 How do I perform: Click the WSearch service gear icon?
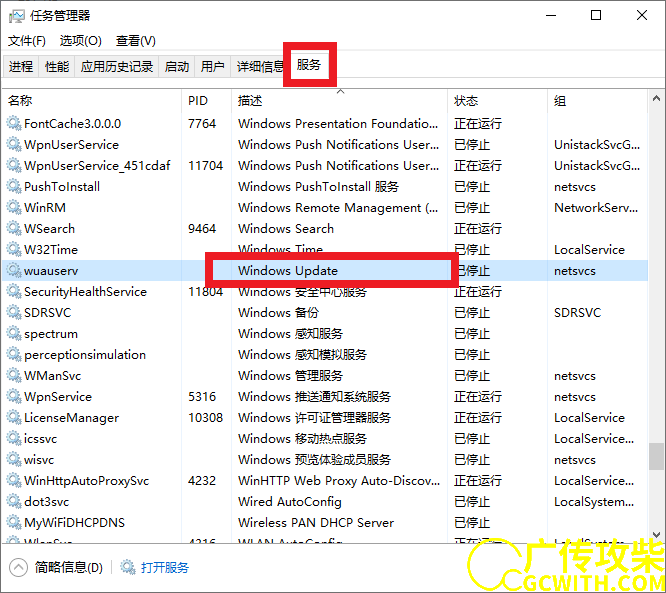pyautogui.click(x=14, y=228)
